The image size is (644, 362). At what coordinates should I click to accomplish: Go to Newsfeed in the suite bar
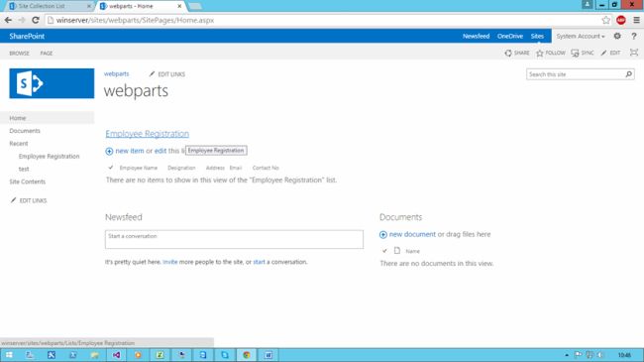(476, 36)
